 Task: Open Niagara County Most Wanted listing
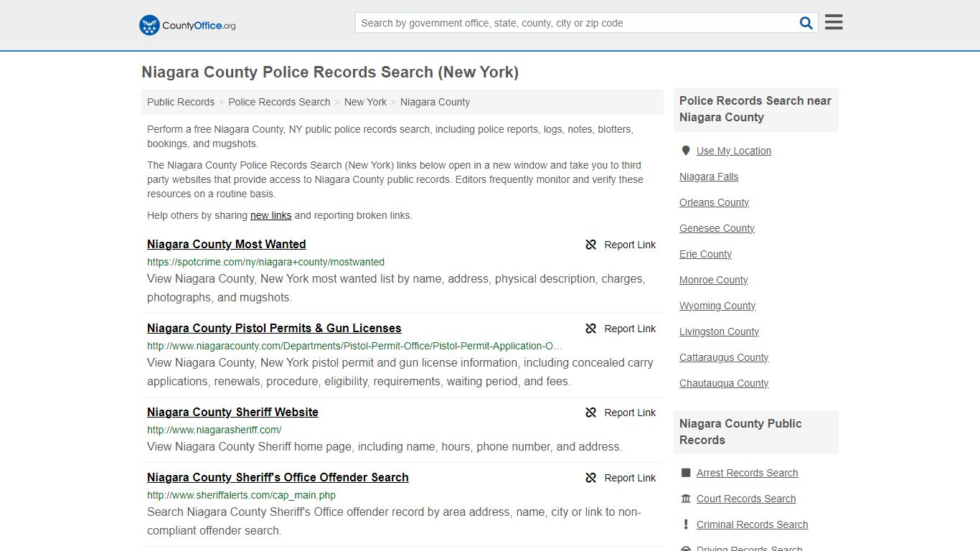(x=227, y=244)
